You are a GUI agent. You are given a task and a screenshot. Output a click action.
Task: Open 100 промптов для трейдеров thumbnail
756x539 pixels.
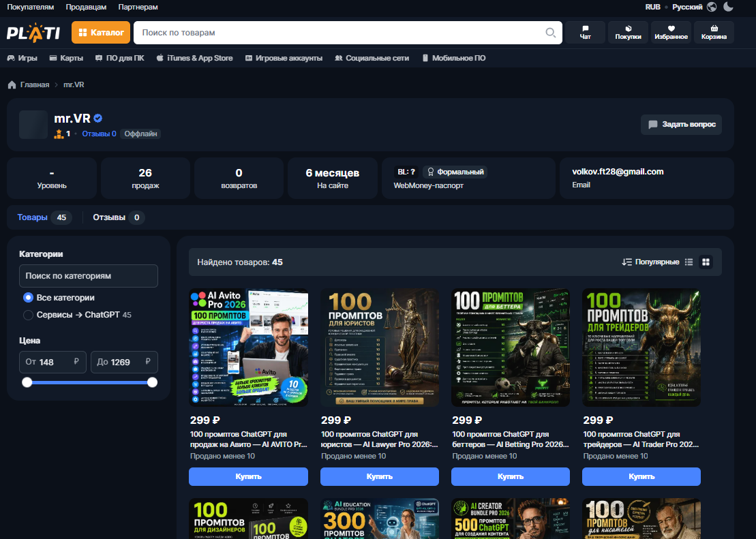coord(641,348)
